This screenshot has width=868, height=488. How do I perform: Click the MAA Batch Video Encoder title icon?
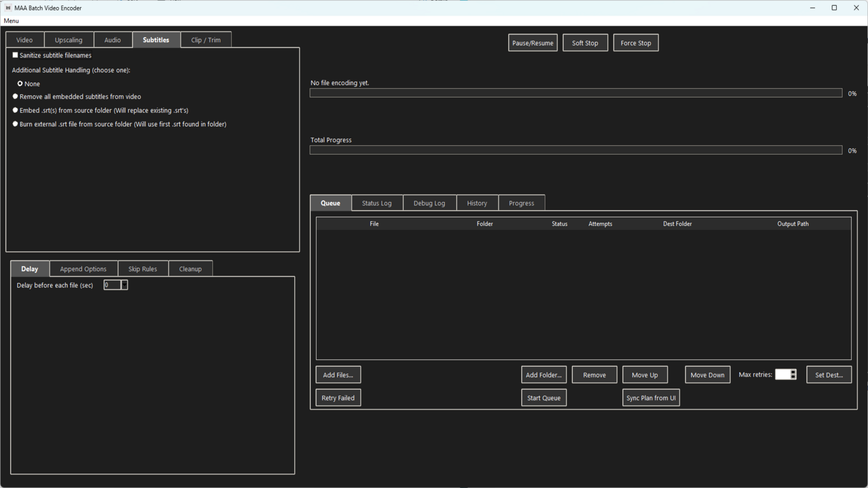(x=8, y=8)
